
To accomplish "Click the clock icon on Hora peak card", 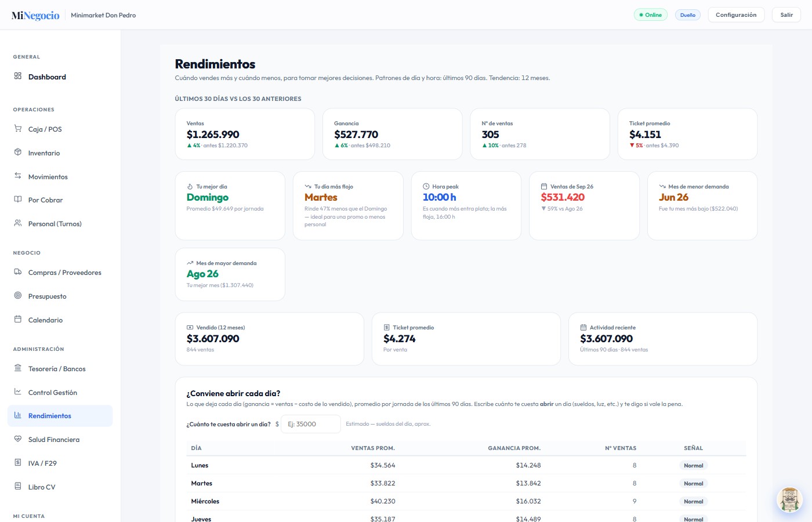I will (x=426, y=187).
